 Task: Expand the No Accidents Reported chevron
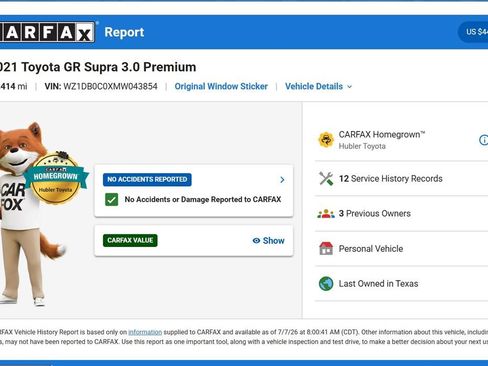(x=282, y=180)
